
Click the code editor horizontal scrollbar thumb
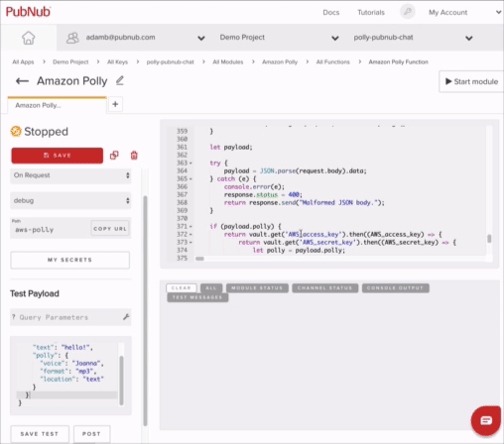pos(199,259)
